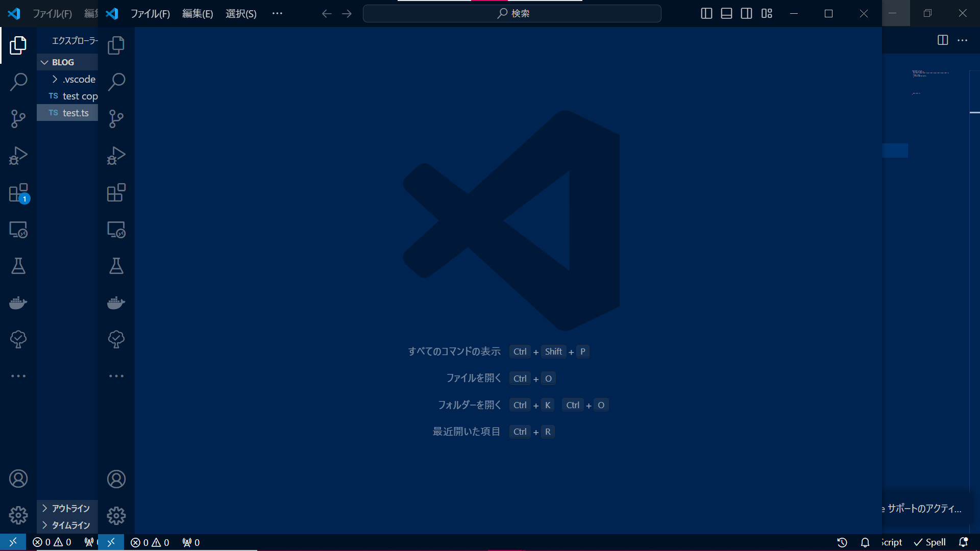The height and width of the screenshot is (551, 980).
Task: Restore down the back window
Action: point(927,13)
